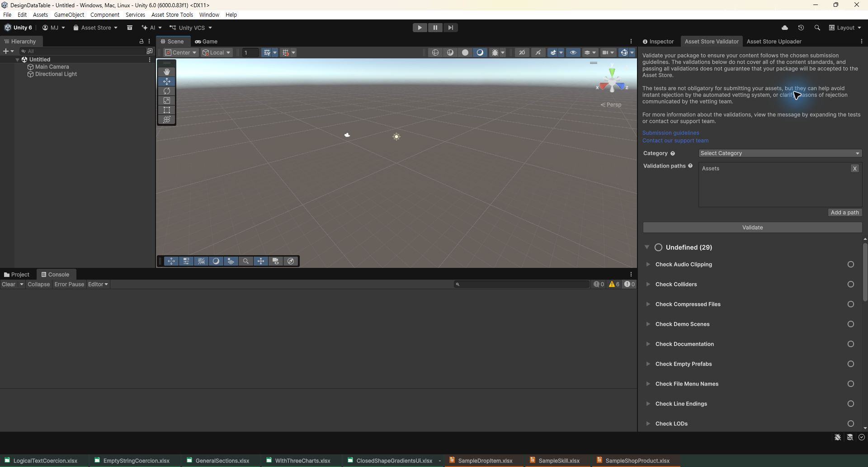Open Unity Cloud icon

point(785,28)
